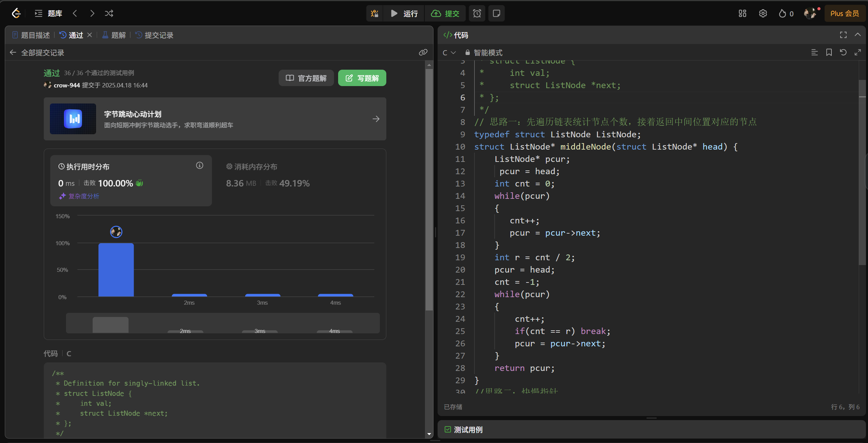Click the debug icon beside the run button
The width and height of the screenshot is (868, 443).
(x=375, y=13)
